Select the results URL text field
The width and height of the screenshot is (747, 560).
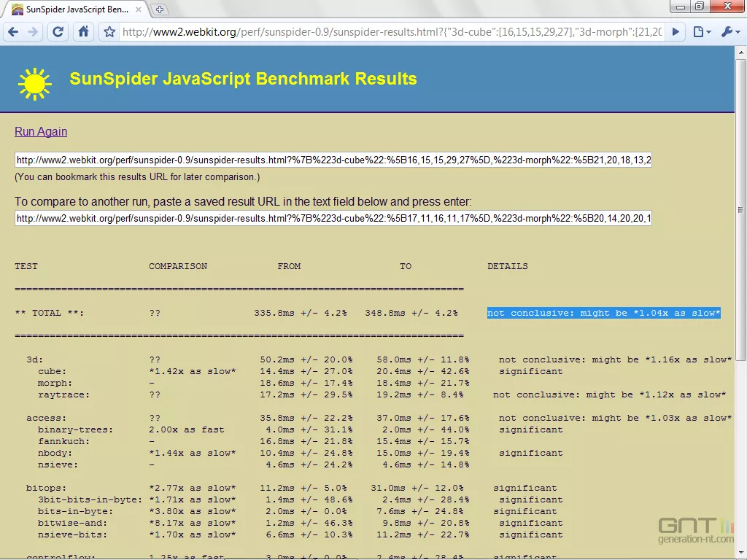333,160
